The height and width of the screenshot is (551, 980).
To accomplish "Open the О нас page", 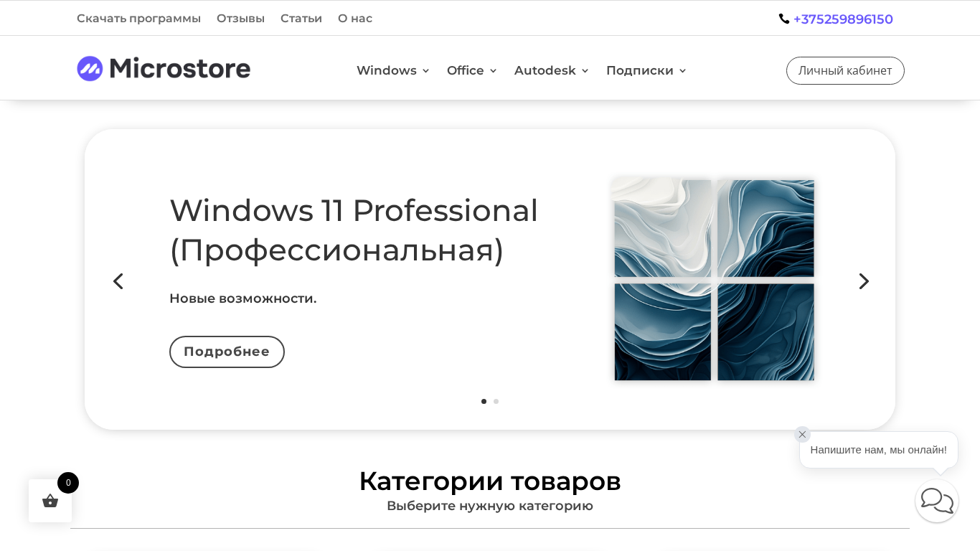I will 355,19.
